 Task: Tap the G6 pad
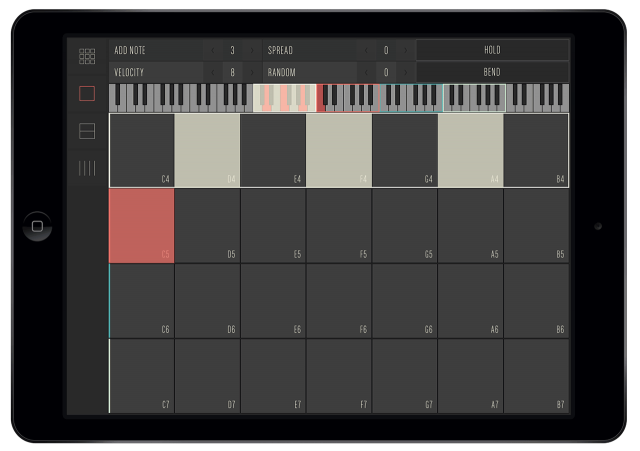point(405,301)
